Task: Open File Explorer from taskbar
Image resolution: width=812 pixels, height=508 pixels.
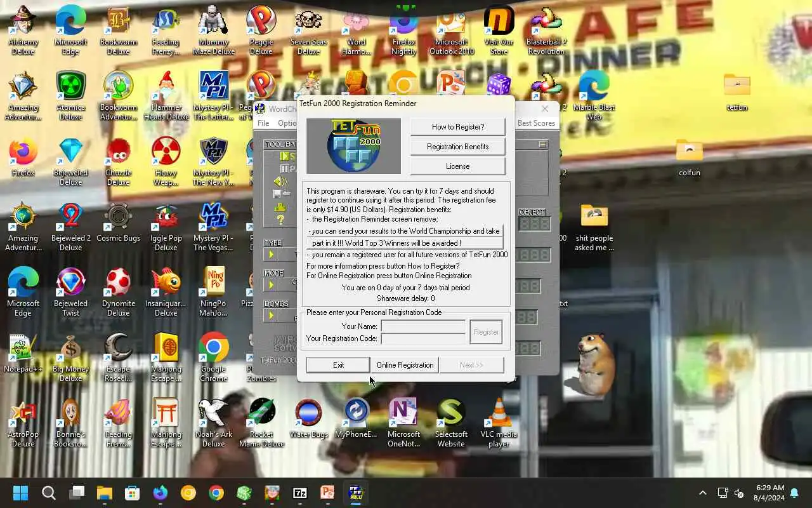Action: [x=104, y=493]
